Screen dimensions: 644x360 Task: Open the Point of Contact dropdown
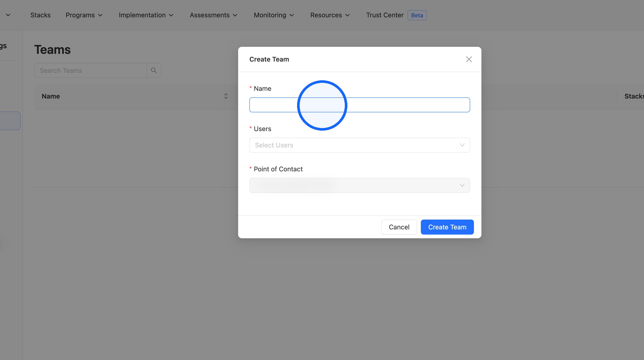tap(360, 185)
